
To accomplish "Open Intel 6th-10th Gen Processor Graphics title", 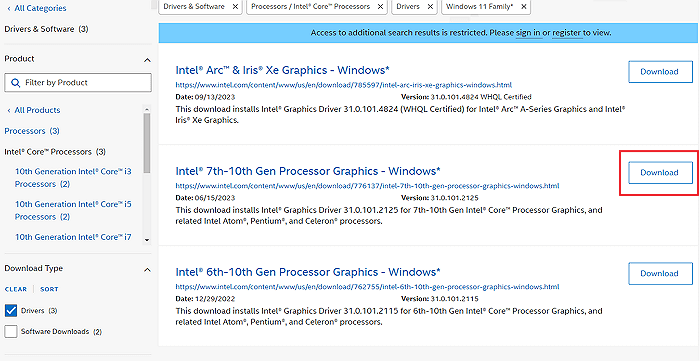I will [x=308, y=272].
